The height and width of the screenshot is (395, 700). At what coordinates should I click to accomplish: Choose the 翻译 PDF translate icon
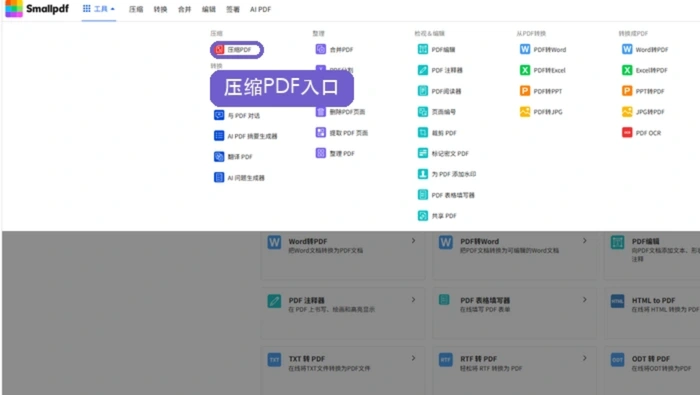point(219,157)
